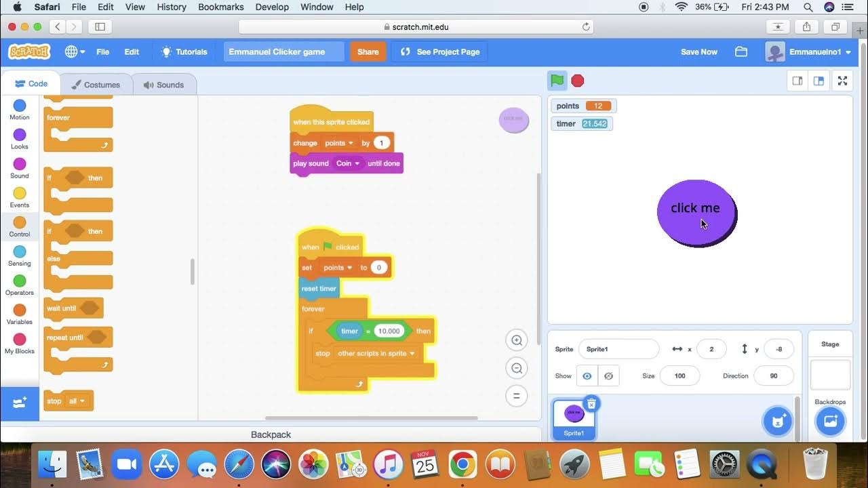868x488 pixels.
Task: Open points dropdown in change block
Action: pos(339,143)
